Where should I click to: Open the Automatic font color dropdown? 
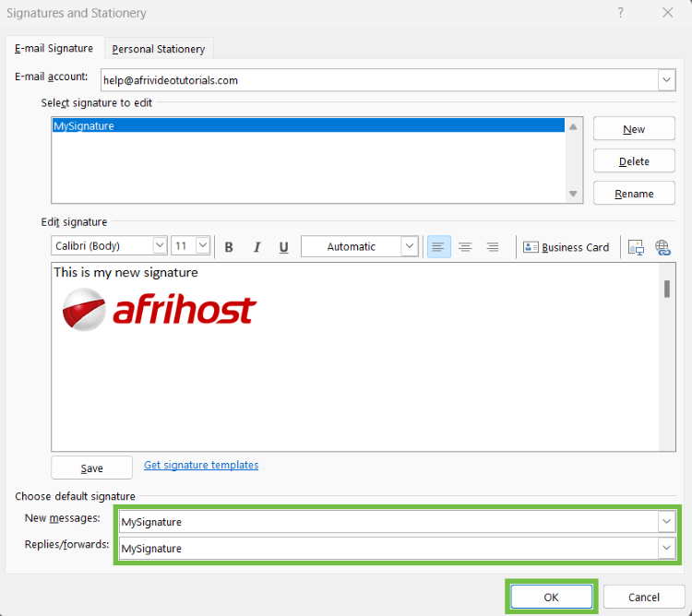point(410,246)
